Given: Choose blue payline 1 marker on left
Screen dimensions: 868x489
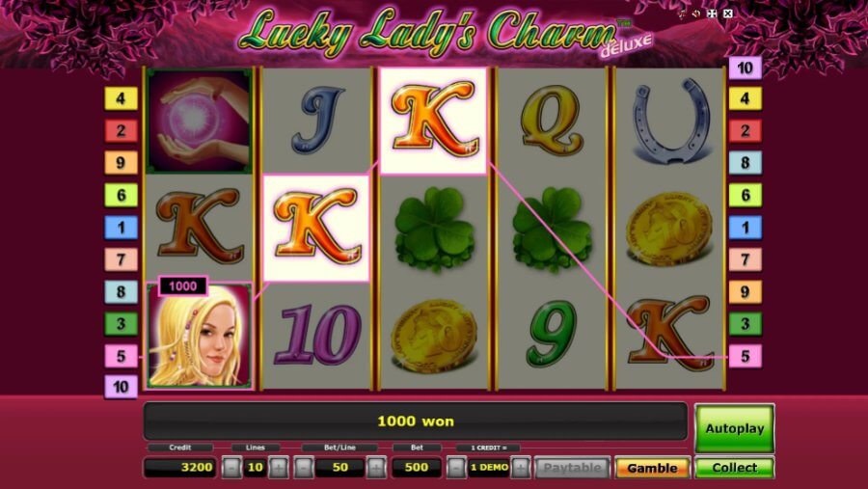Looking at the screenshot, I should point(121,227).
